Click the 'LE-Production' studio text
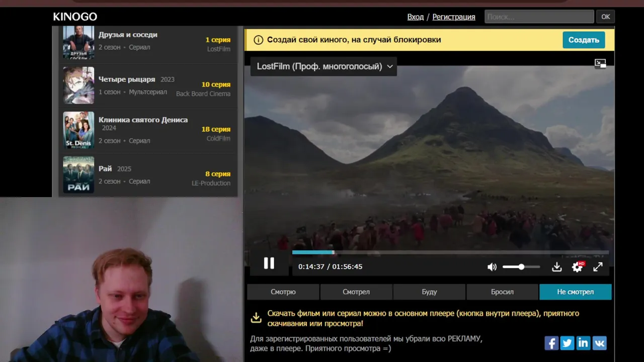The width and height of the screenshot is (644, 362). 211,184
